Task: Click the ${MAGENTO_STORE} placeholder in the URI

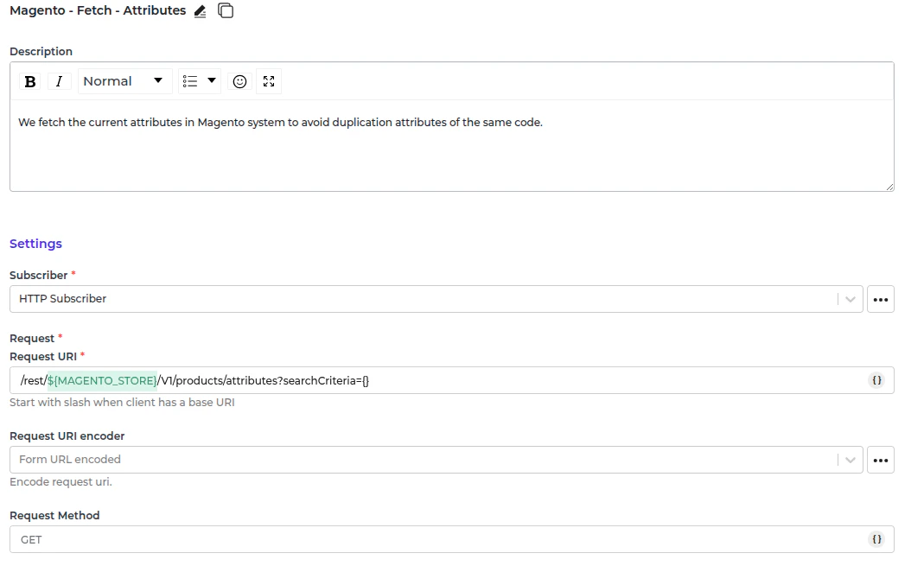Action: click(103, 380)
